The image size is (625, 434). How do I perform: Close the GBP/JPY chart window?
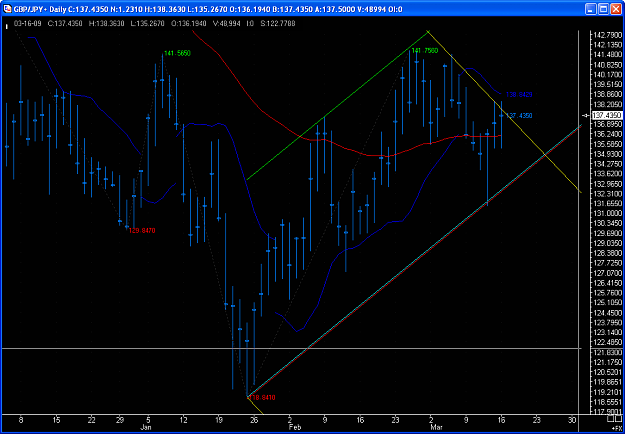[x=614, y=9]
